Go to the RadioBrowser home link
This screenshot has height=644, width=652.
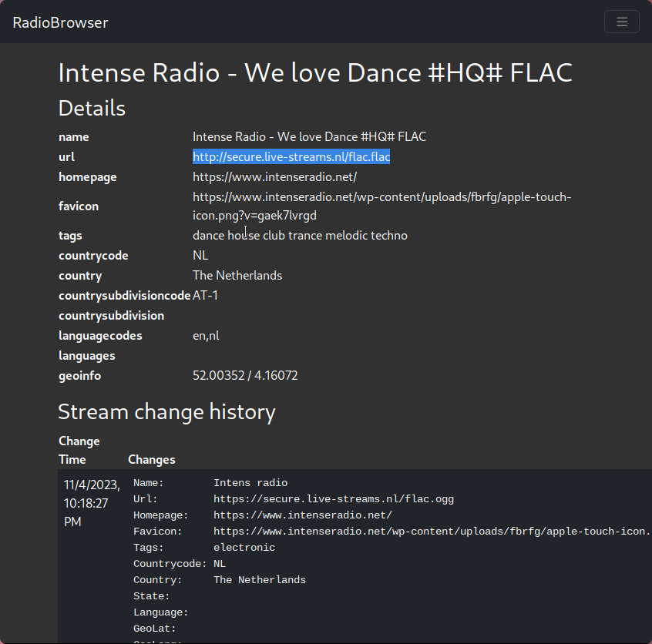(60, 22)
